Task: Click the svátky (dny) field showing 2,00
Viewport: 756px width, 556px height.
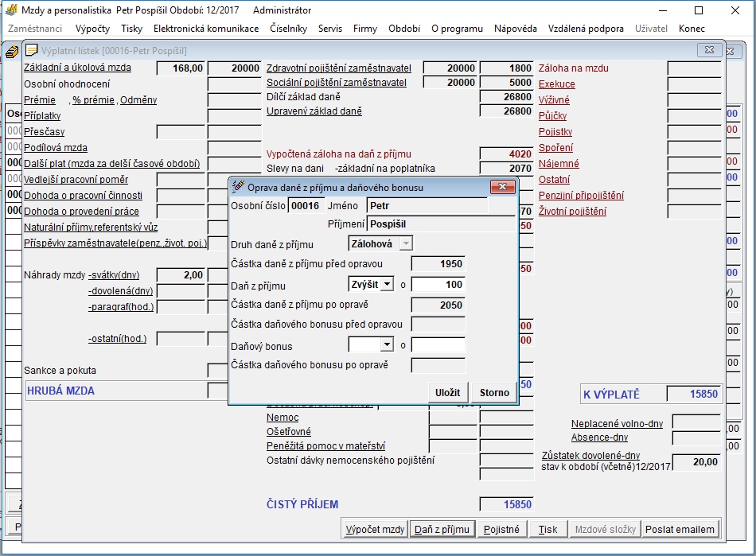Action: pyautogui.click(x=181, y=275)
